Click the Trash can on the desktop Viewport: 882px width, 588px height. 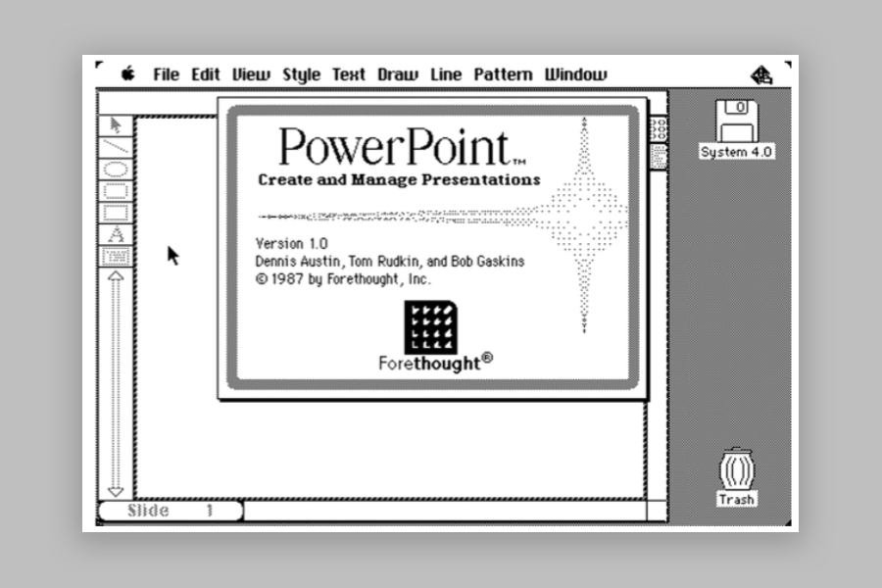[736, 470]
